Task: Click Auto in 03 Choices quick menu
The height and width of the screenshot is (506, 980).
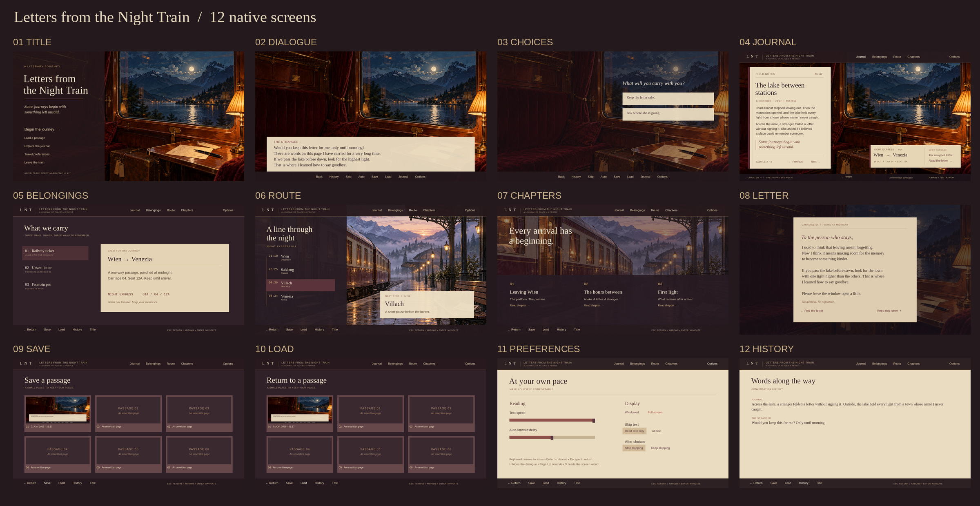Action: [x=604, y=177]
